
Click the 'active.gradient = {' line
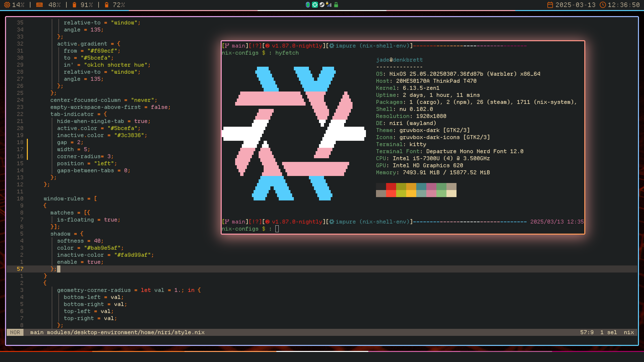pos(89,44)
